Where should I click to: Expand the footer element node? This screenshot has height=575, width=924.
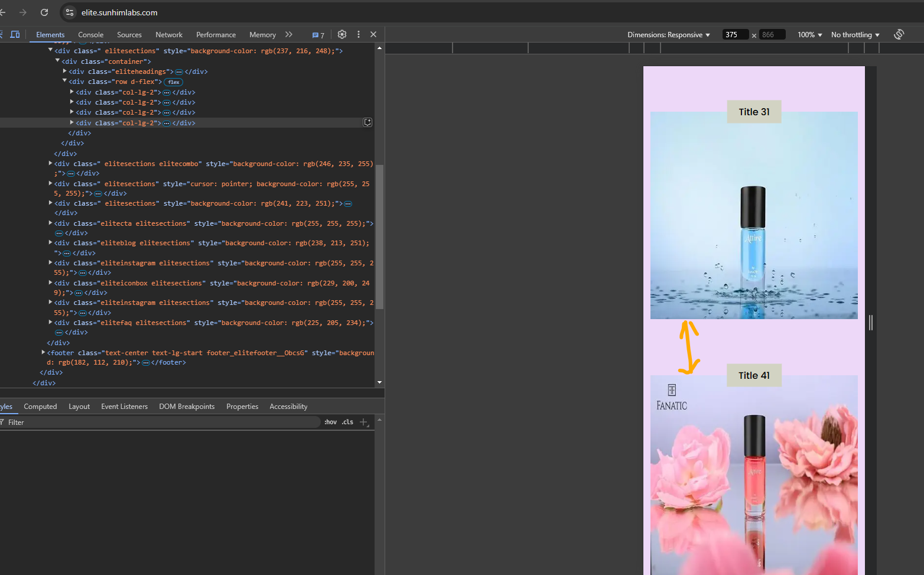click(x=43, y=352)
